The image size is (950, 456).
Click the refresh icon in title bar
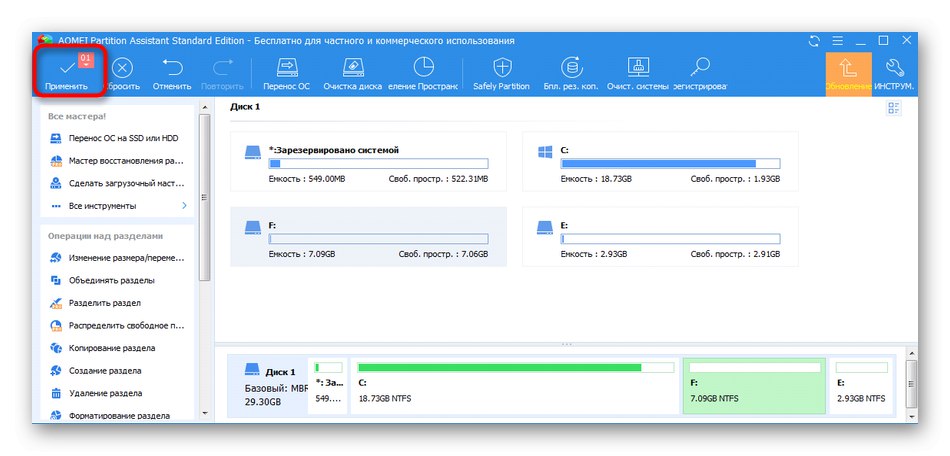coord(814,41)
